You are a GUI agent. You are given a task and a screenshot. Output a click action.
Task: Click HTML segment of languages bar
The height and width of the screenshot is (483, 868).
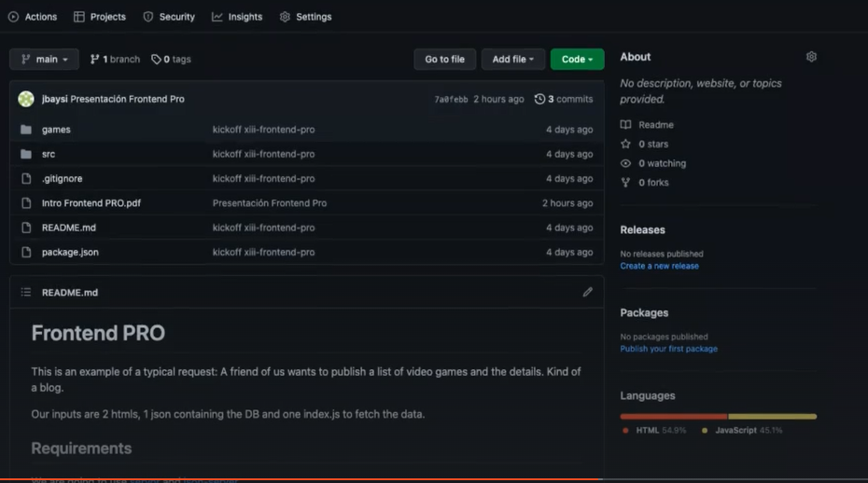(x=674, y=416)
